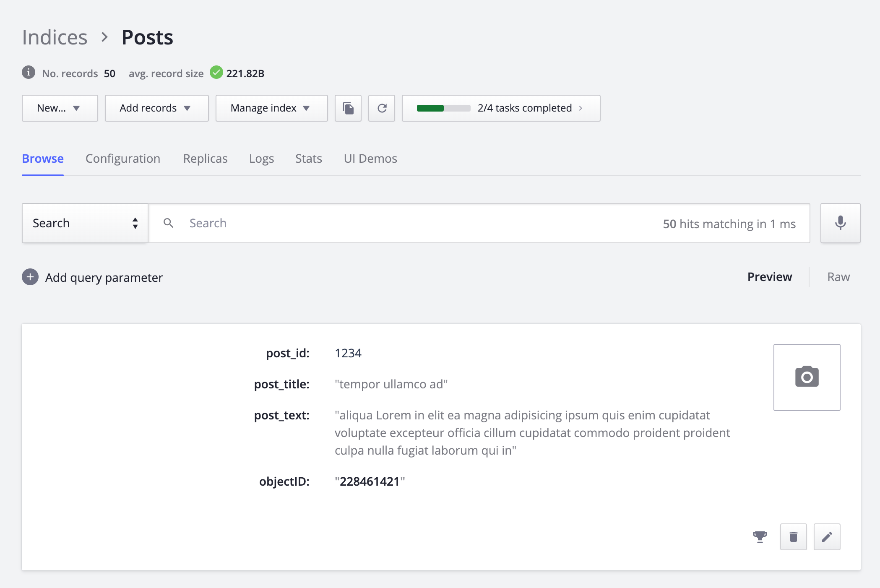Viewport: 880px width, 588px height.
Task: Click the copy index icon button
Action: point(348,108)
